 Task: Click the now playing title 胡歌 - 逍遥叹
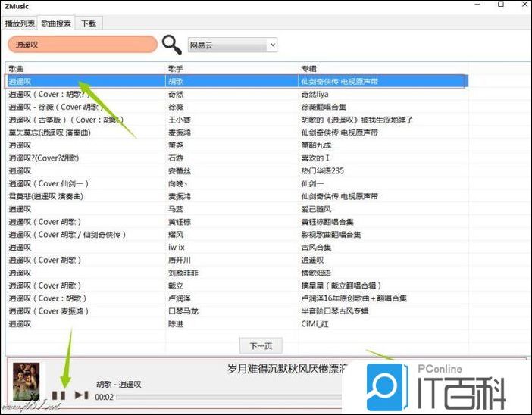click(x=118, y=384)
